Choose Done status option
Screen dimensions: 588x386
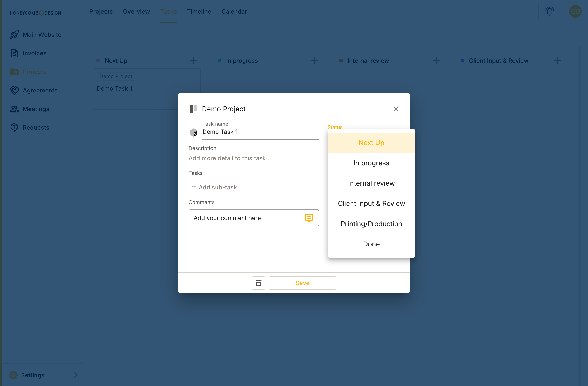click(371, 244)
